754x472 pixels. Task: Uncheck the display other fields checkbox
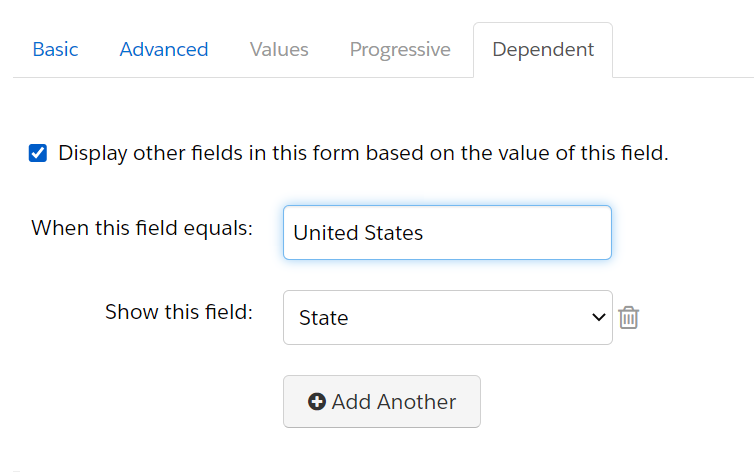tap(38, 153)
